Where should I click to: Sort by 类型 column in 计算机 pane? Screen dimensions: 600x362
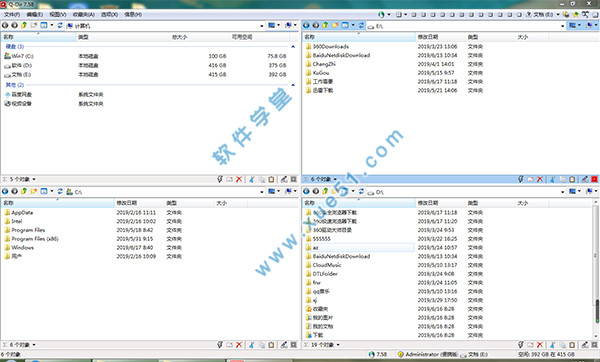click(x=83, y=37)
